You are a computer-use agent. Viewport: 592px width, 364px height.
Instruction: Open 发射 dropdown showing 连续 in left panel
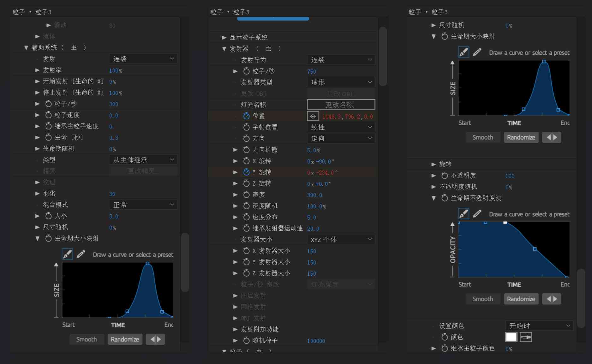(x=143, y=59)
